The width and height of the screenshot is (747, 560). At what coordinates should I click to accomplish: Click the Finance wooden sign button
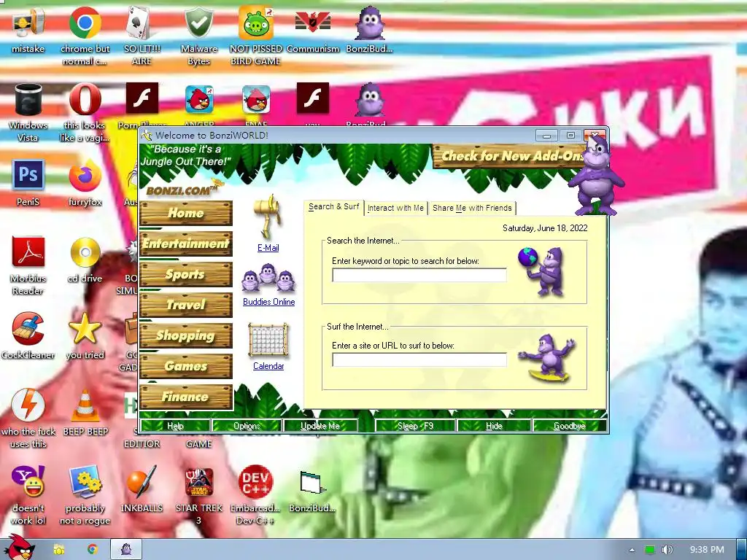point(186,397)
